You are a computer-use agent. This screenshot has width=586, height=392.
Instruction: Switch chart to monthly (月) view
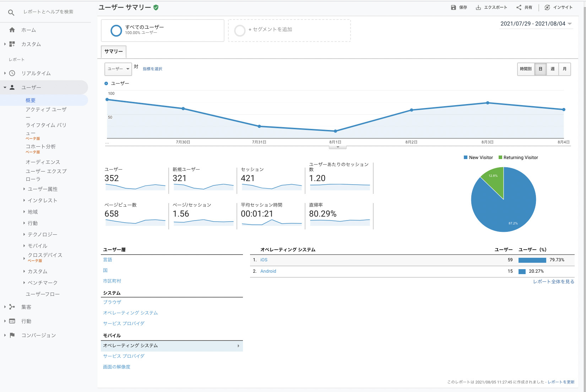click(564, 69)
